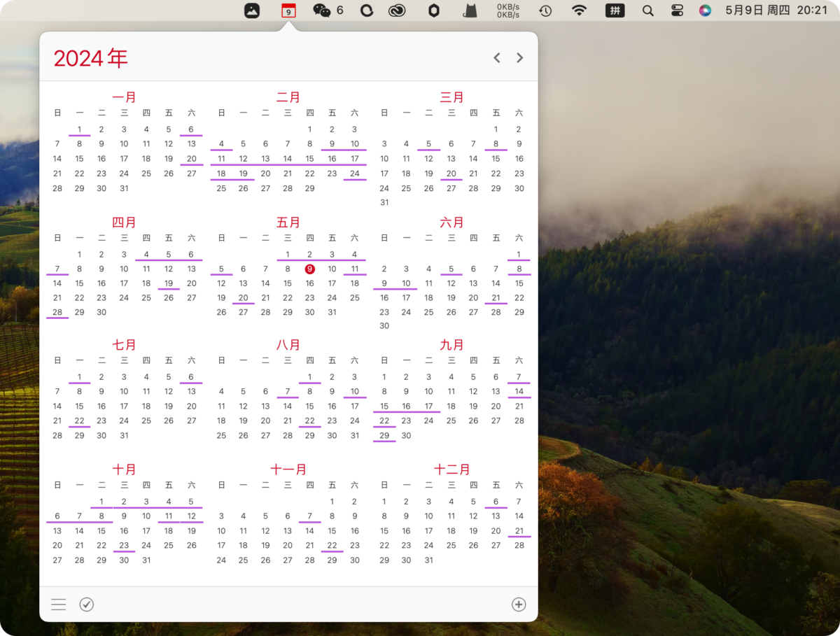
Task: Open the 九月 month heading
Action: tap(452, 345)
